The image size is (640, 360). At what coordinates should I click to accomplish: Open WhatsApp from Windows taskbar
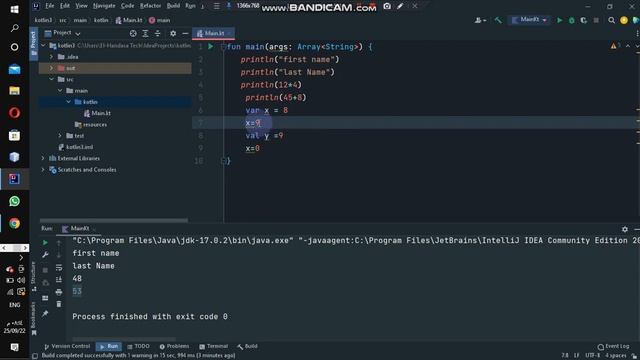pos(14,201)
